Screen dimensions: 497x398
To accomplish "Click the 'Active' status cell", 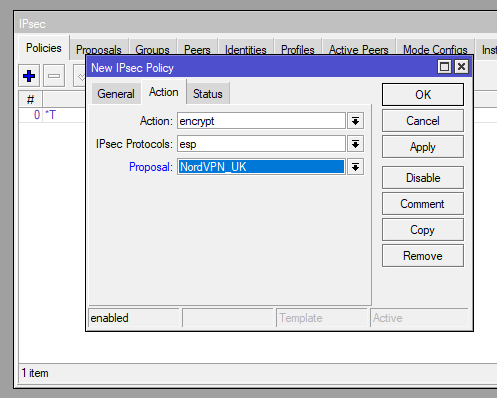I will tap(419, 318).
